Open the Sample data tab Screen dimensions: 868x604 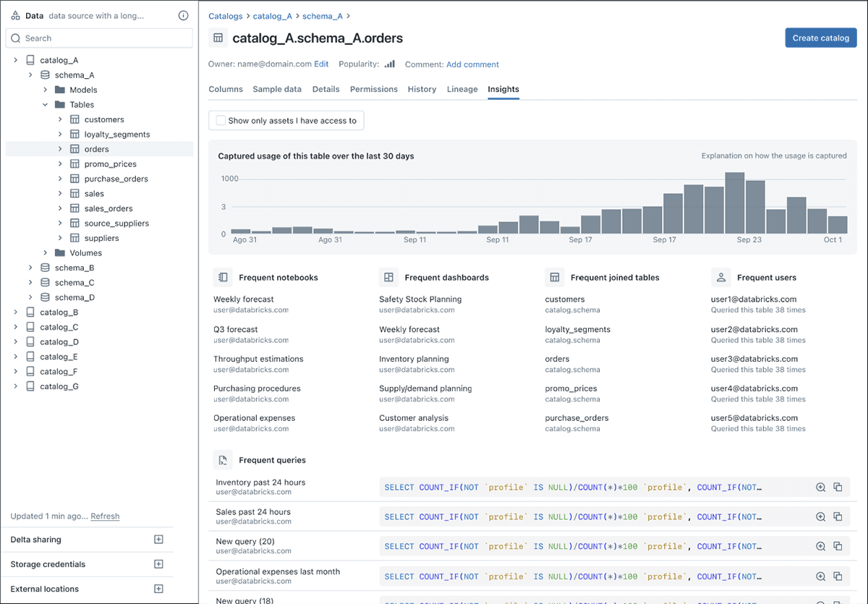coord(277,89)
